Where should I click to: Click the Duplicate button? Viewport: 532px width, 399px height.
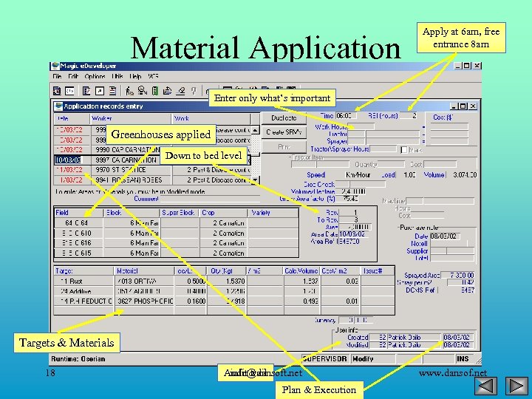(x=284, y=118)
